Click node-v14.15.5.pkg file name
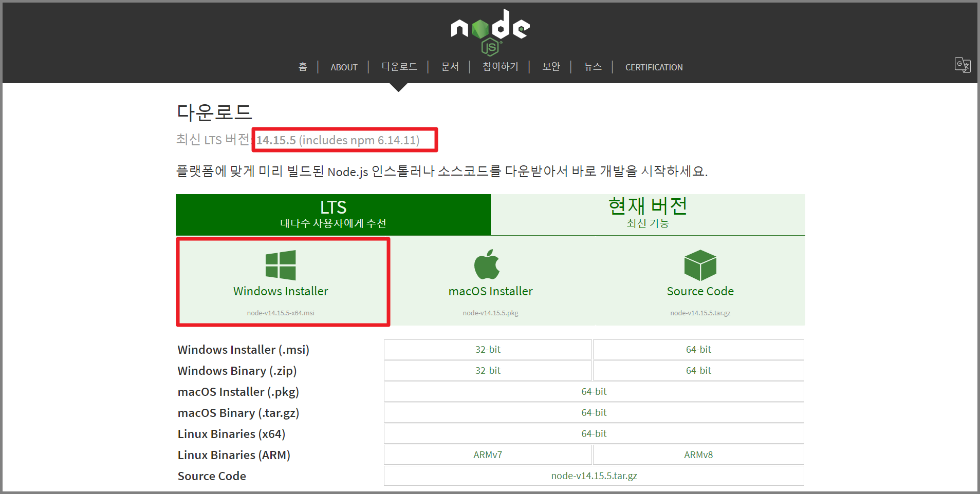 [x=491, y=313]
